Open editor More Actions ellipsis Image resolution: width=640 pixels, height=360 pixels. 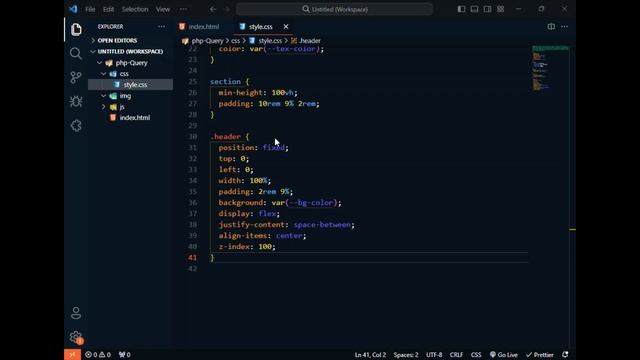click(564, 27)
